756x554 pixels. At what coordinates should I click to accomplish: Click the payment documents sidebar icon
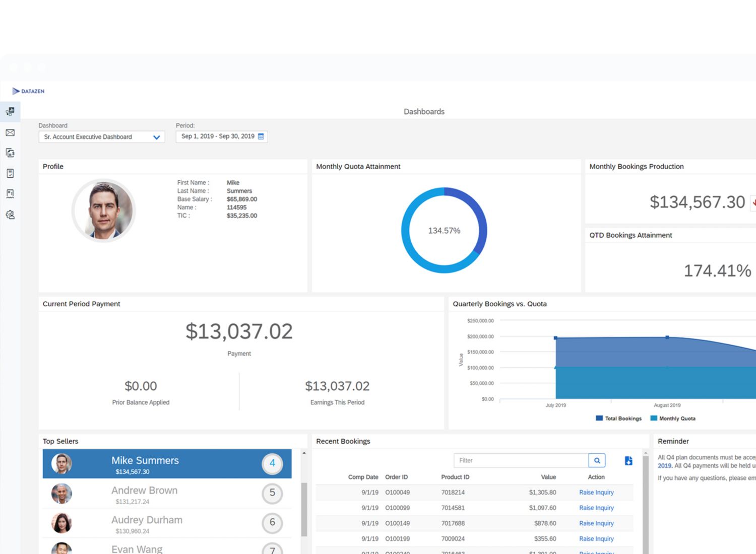tap(10, 153)
